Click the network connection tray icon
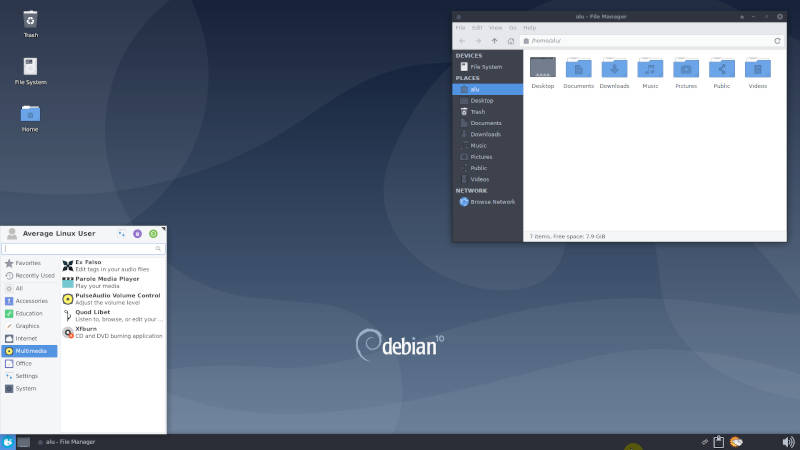The height and width of the screenshot is (450, 800). (x=705, y=442)
